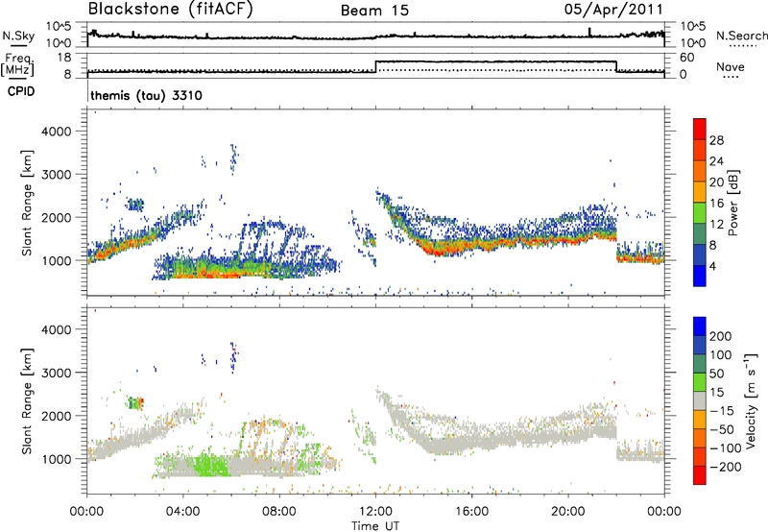Pick the blue top Velocity colorbar segment
This screenshot has height=532, width=768.
(x=700, y=326)
